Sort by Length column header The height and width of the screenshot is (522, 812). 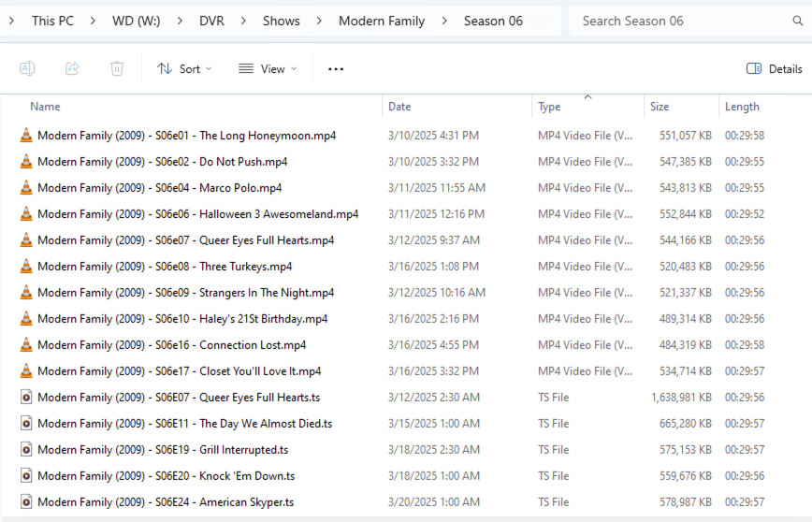point(742,106)
